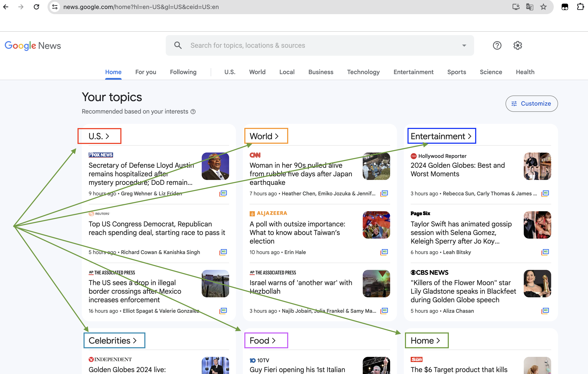
Task: Open Killers of the Flower Moon star headline
Action: [463, 291]
